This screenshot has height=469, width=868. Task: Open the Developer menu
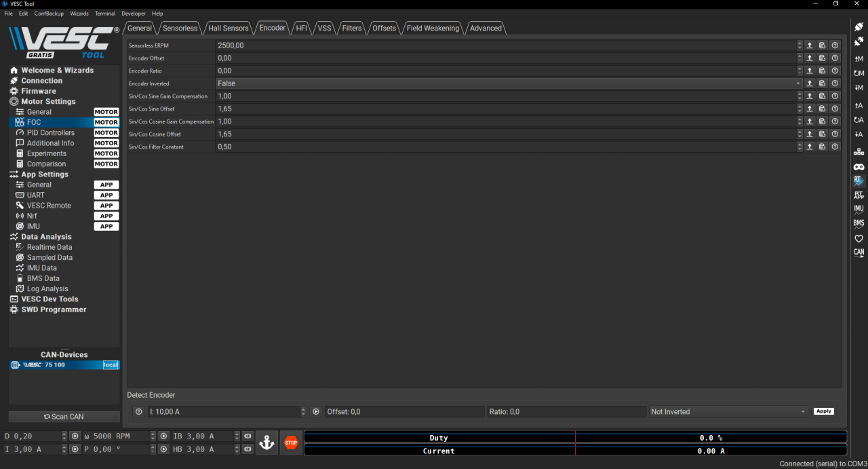click(134, 14)
